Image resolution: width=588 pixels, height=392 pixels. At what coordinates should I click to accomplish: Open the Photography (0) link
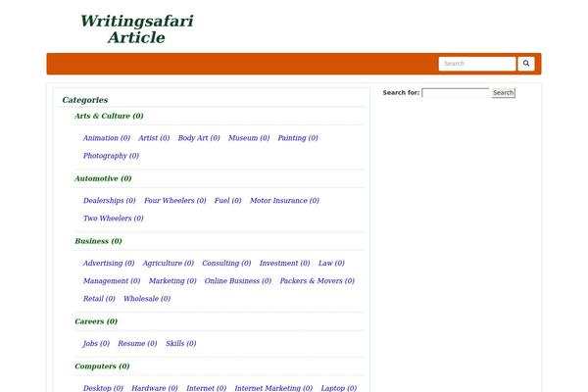pyautogui.click(x=111, y=156)
